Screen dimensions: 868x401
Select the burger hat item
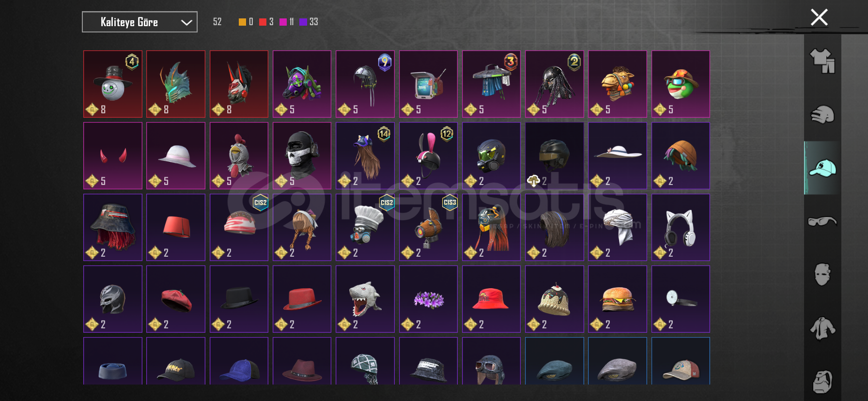pos(618,299)
